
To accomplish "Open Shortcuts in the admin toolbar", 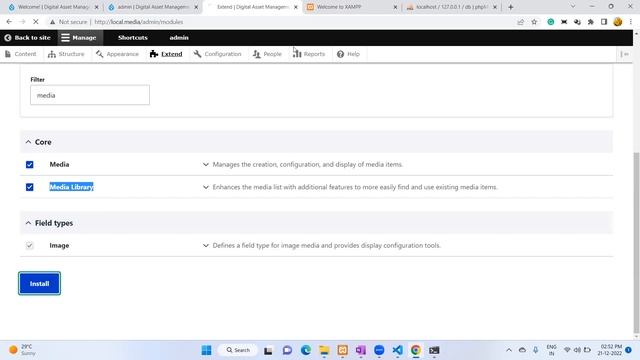I will (x=133, y=38).
